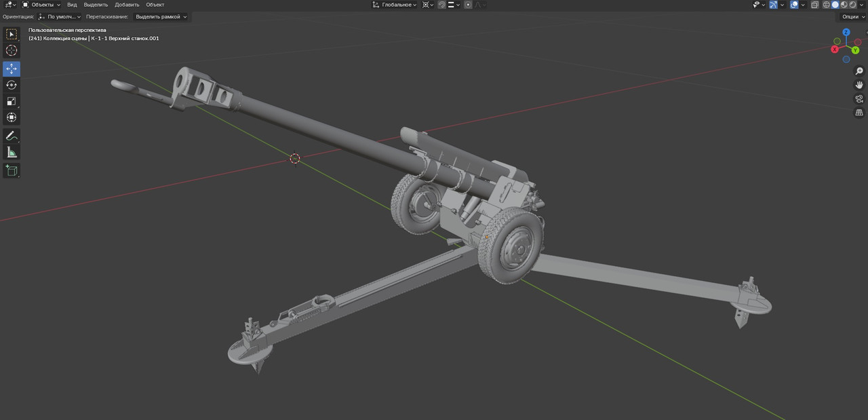Open the 'Объект' menu
Viewport: 868px width, 420px height.
155,5
